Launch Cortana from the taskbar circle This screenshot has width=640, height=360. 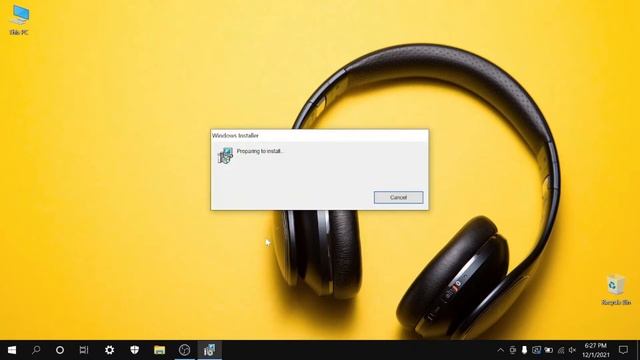(60, 350)
